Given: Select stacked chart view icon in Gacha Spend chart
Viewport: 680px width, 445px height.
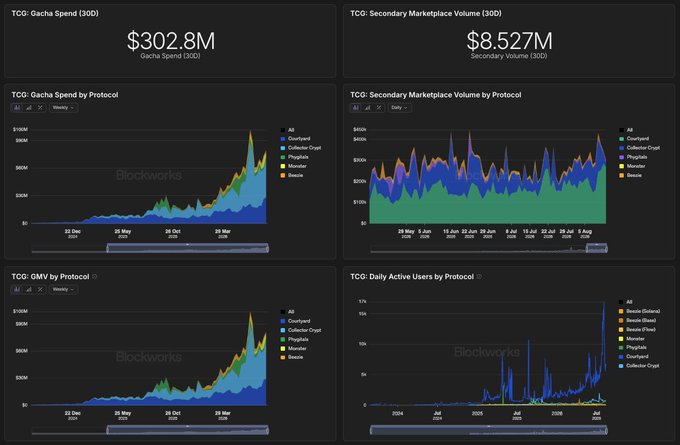Looking at the screenshot, I should (x=17, y=108).
